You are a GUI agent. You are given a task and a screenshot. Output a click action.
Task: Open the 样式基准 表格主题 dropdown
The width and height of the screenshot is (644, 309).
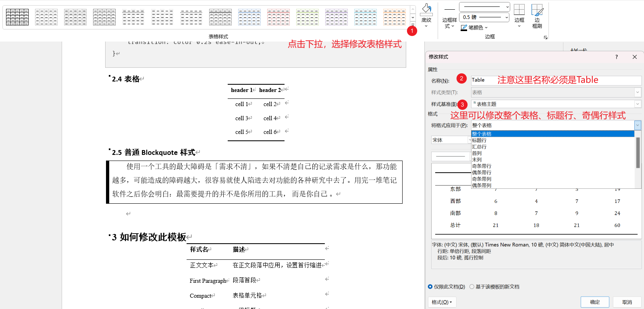(x=638, y=104)
